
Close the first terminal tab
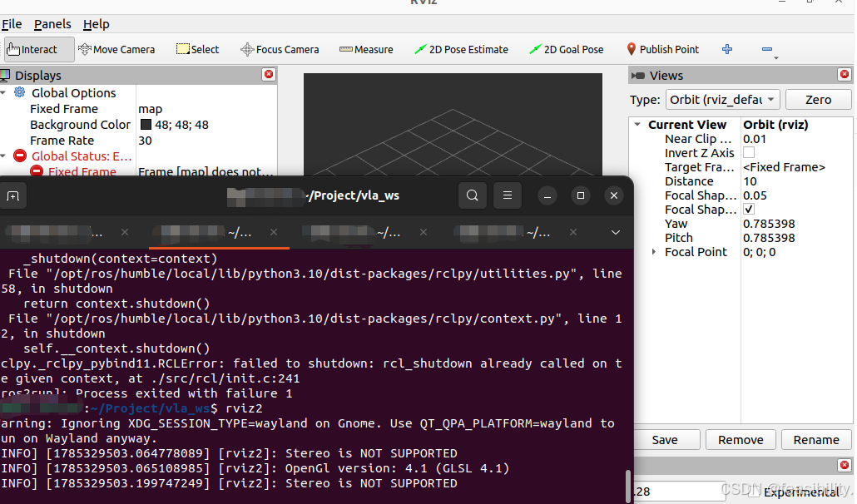[125, 233]
